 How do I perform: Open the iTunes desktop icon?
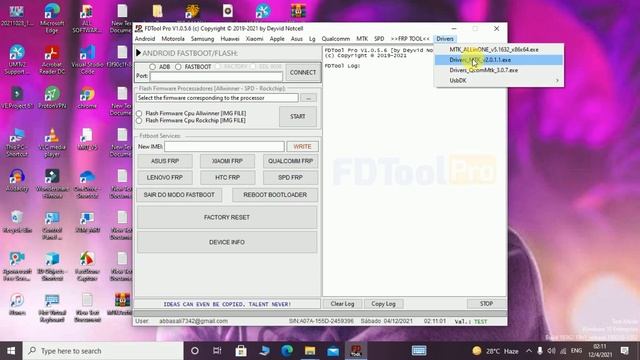(17, 305)
